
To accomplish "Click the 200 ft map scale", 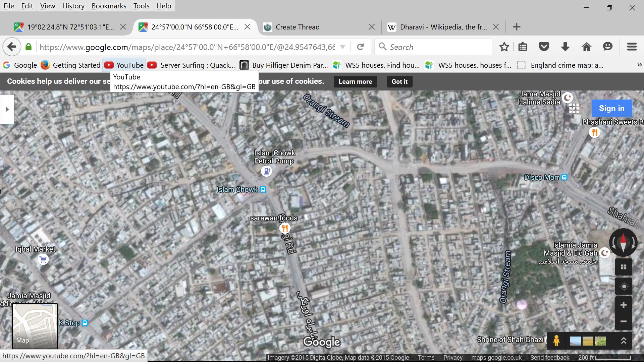I will (604, 358).
